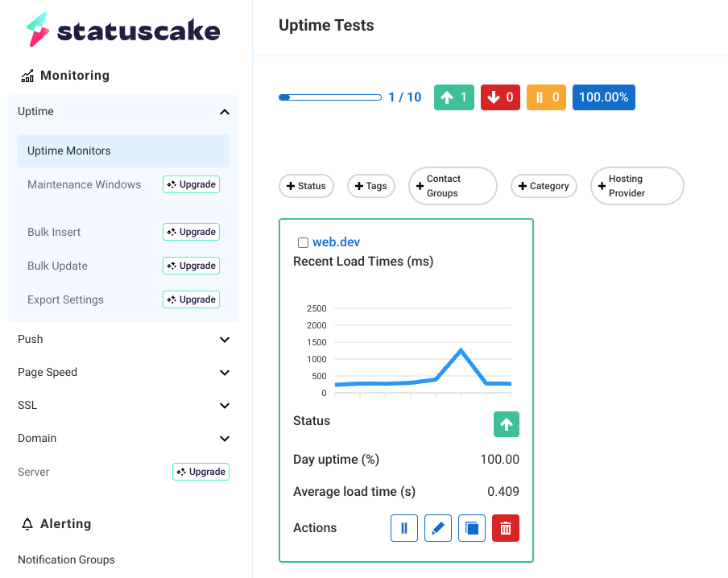
Task: Click the Alerting bell icon
Action: point(27,524)
